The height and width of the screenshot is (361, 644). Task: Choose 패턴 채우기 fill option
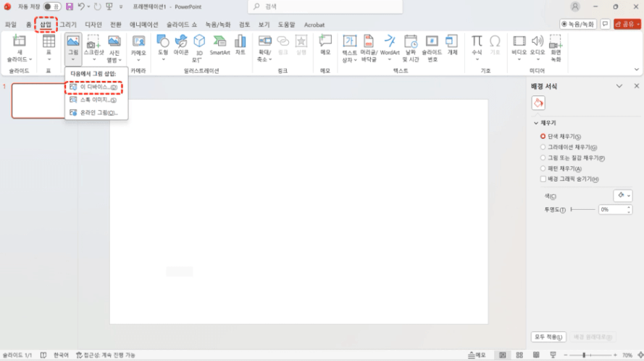[543, 168]
